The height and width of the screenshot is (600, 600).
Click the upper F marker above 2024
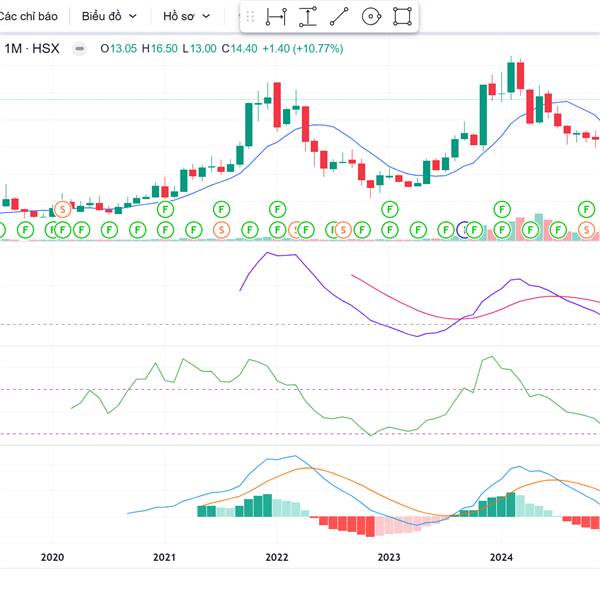502,209
